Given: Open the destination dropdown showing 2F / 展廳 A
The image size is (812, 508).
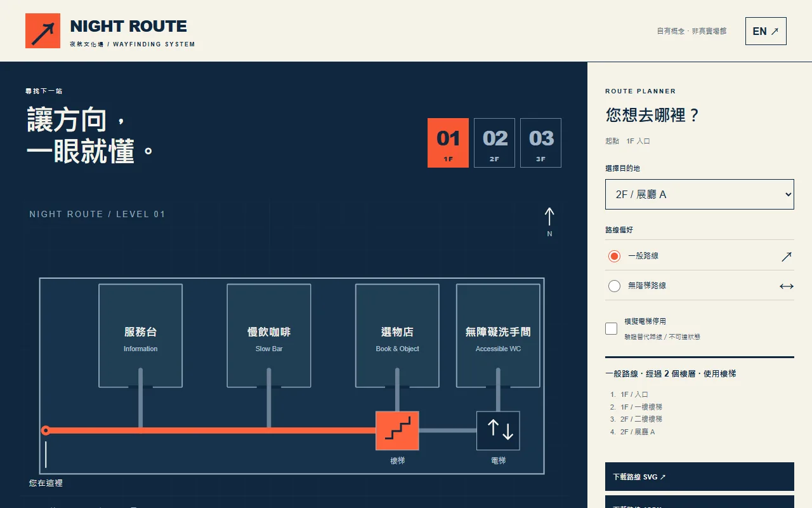Looking at the screenshot, I should pos(700,194).
